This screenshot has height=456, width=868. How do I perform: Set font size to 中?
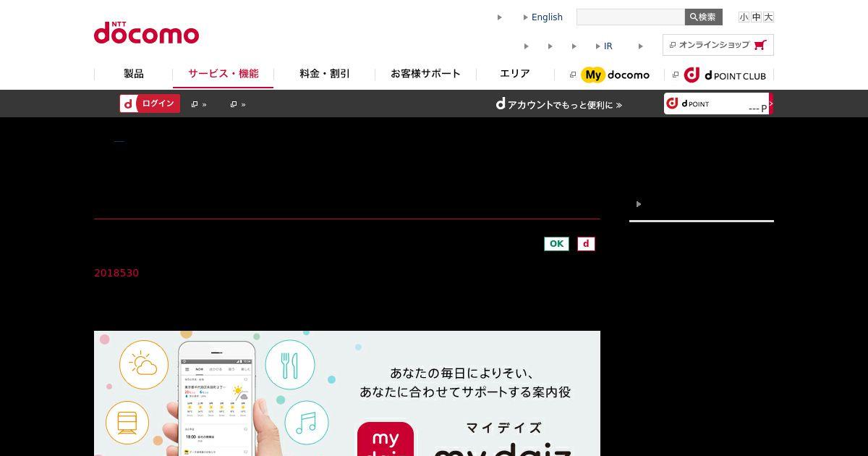[x=756, y=17]
